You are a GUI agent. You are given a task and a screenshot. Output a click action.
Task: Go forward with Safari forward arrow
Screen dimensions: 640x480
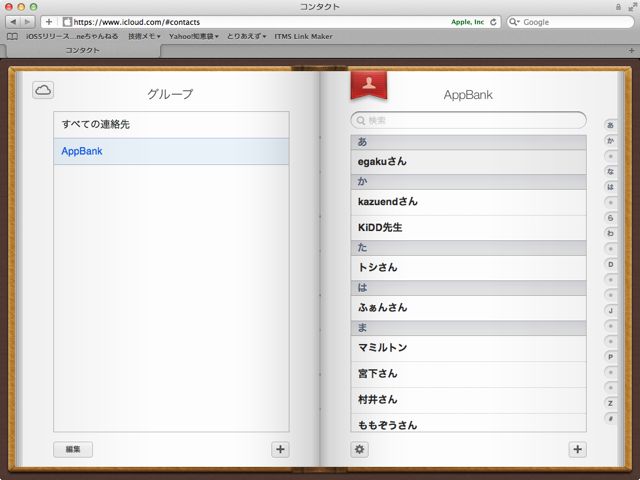pyautogui.click(x=27, y=22)
